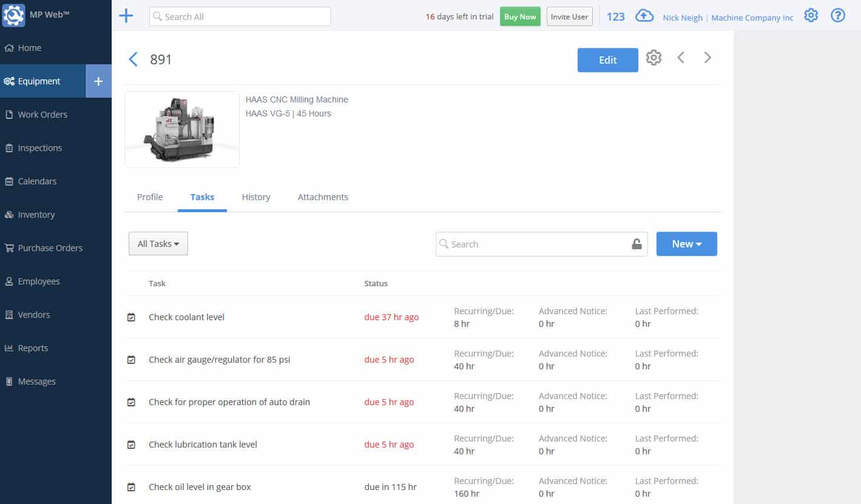The height and width of the screenshot is (504, 861).
Task: Click the Edit button for equipment 891
Action: tap(607, 59)
